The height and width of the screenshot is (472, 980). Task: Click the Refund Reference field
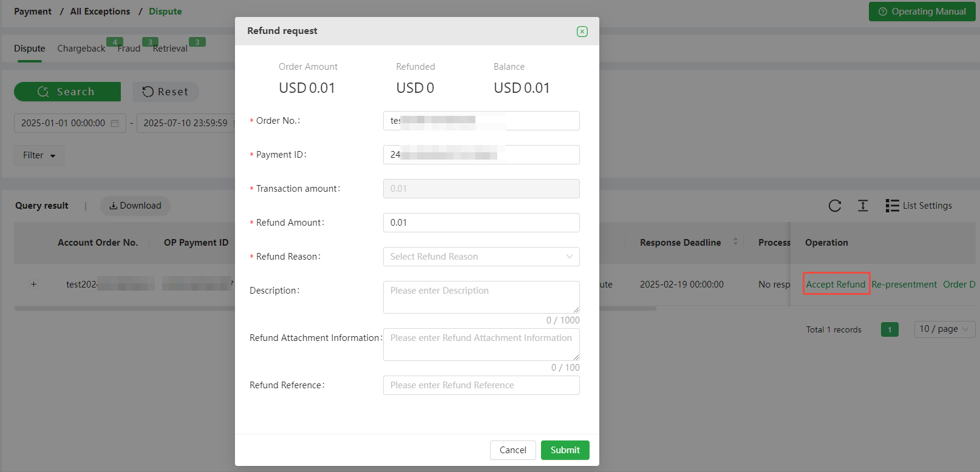481,385
